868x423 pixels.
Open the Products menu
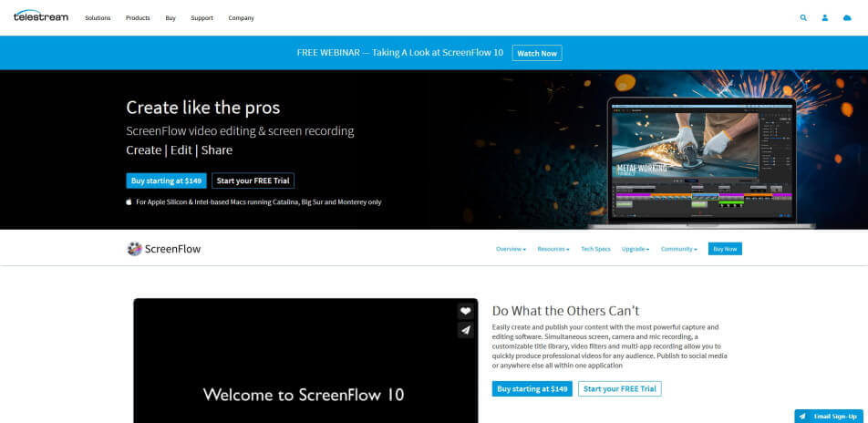tap(138, 18)
